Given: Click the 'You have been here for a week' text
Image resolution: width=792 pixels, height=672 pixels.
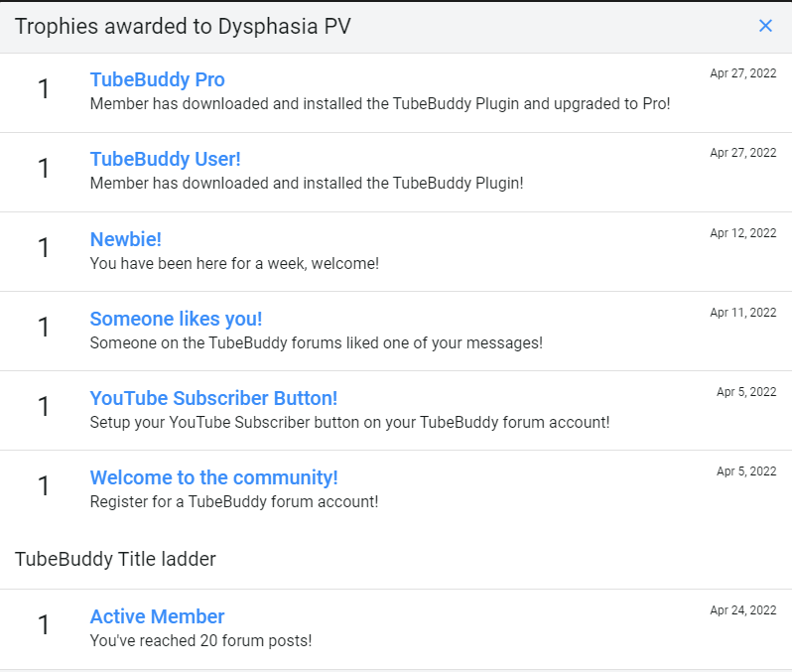Looking at the screenshot, I should click(234, 264).
